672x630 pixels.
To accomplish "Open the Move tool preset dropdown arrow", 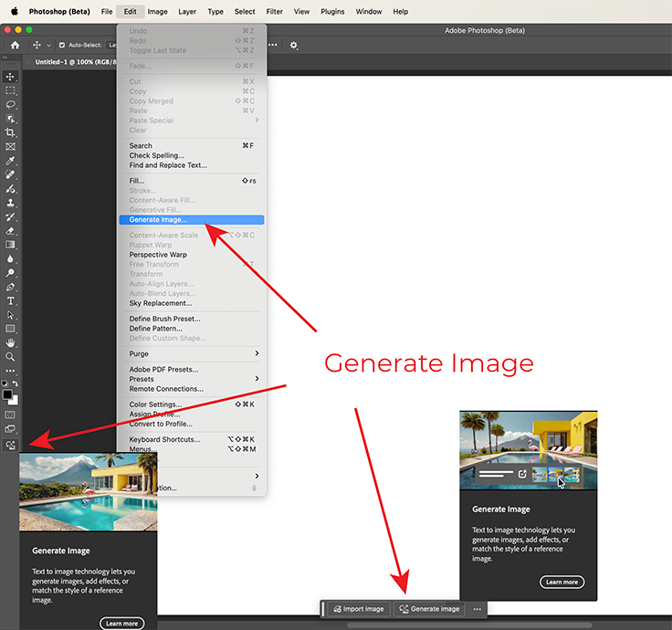I will pos(48,45).
